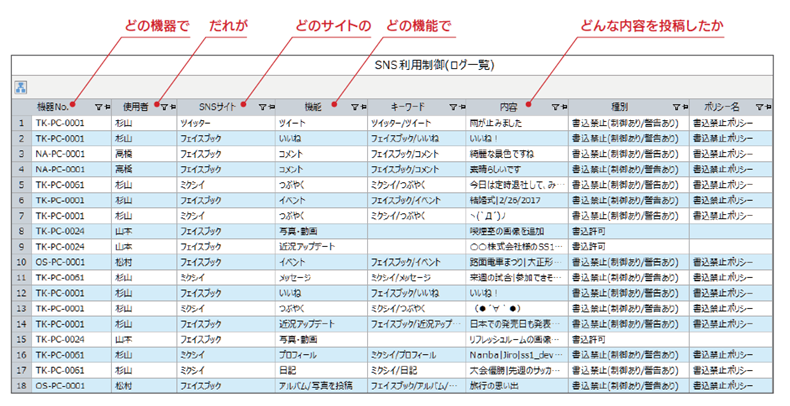The height and width of the screenshot is (406, 790).
Task: Open the filter for 機器No. column
Action: (x=99, y=107)
